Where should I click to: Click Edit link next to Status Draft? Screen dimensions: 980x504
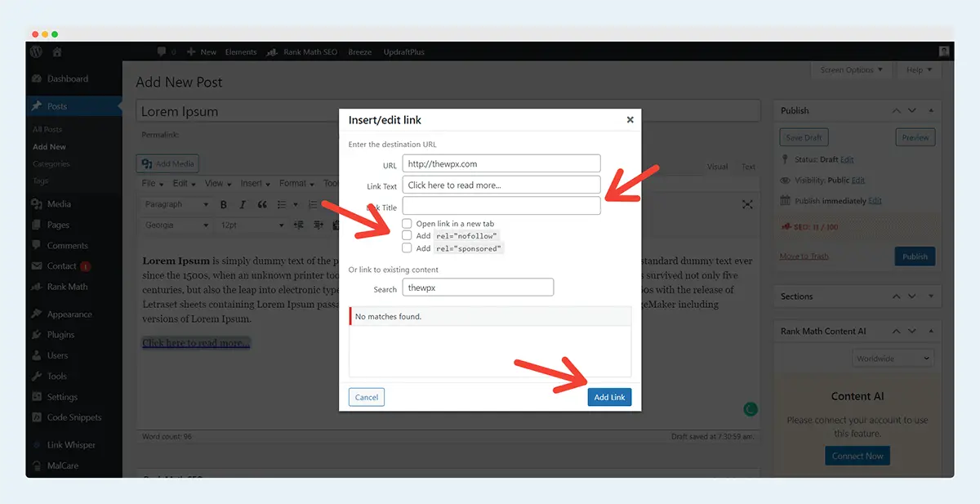coord(848,159)
